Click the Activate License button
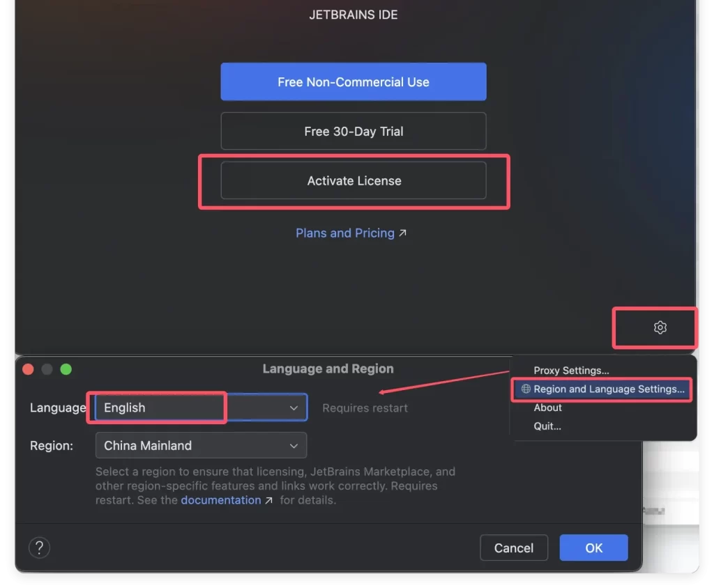Screen dimensions: 714x588 pos(354,180)
